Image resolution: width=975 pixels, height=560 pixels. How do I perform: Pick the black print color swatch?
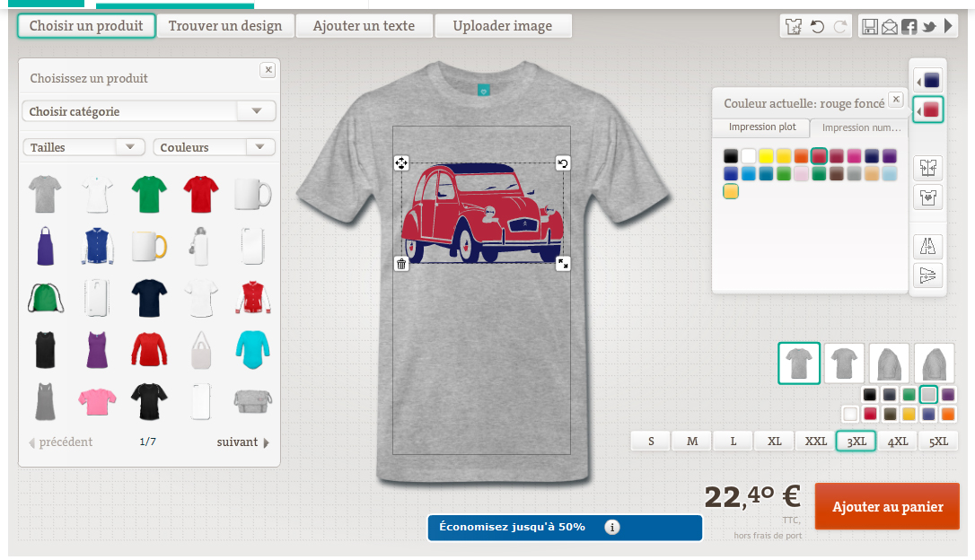[x=731, y=156]
